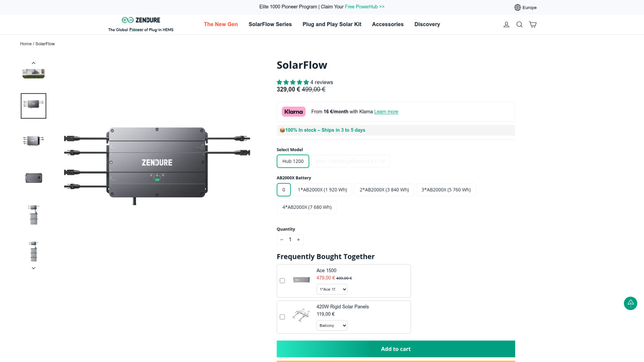644x362 pixels.
Task: Click the Ace 1500 product image
Action: pyautogui.click(x=301, y=280)
